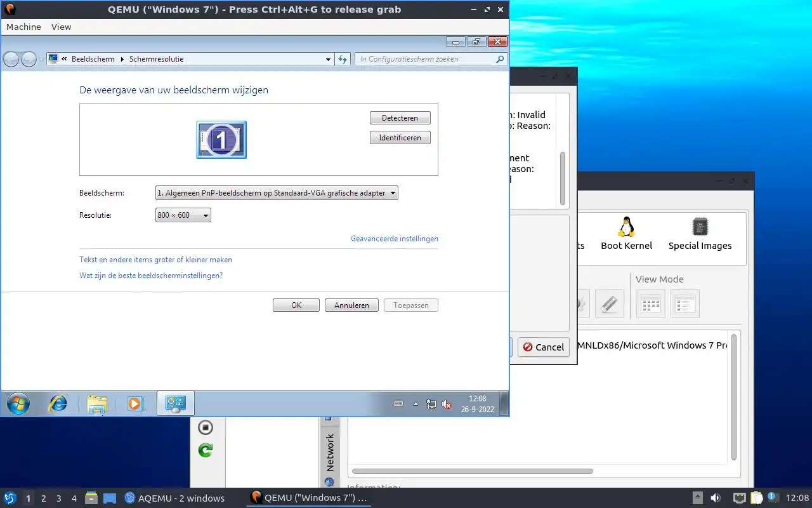Activate 'AQEMU - 2 windows' in host taskbar
812x508 pixels.
[x=174, y=498]
